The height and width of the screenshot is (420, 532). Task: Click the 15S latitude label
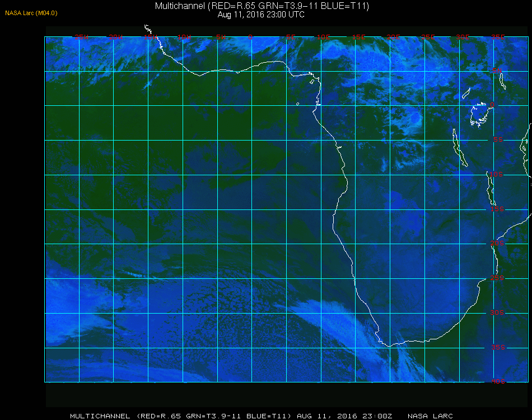coord(497,209)
